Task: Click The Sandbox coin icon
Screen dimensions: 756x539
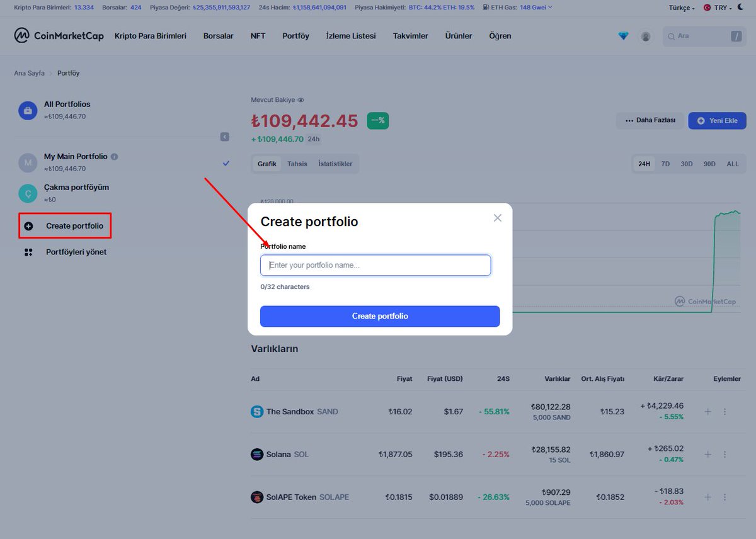Action: [257, 412]
